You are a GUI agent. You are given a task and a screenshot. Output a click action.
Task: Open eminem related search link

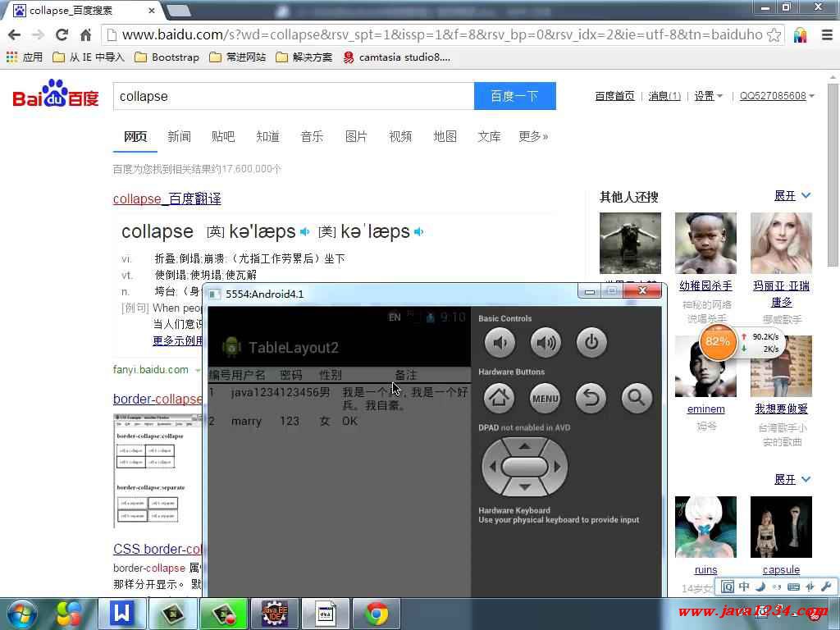(705, 409)
